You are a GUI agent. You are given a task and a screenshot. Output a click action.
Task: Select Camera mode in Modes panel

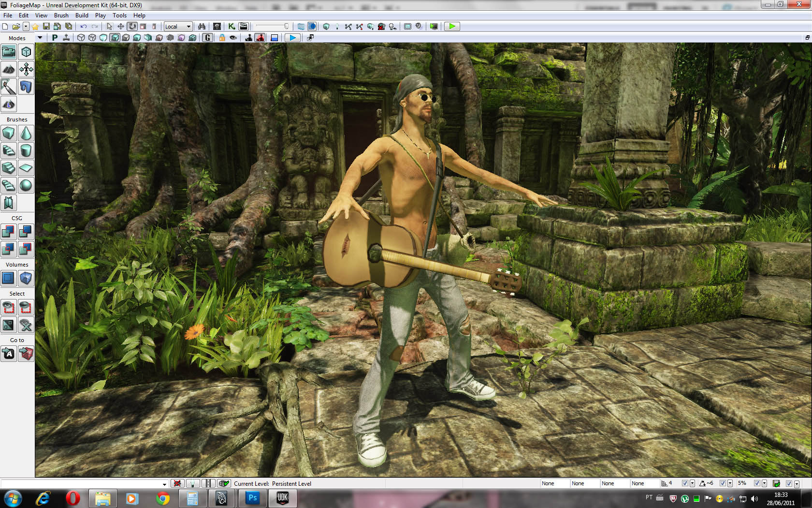tap(9, 52)
